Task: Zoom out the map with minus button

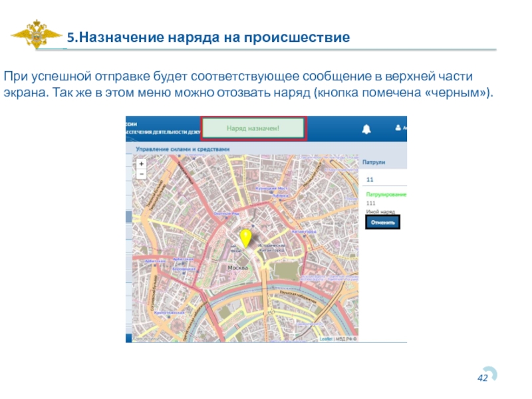Action: (x=140, y=173)
